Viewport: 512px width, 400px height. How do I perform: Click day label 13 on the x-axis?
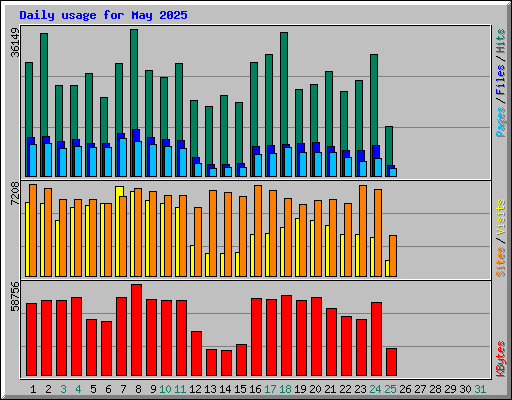coord(210,389)
